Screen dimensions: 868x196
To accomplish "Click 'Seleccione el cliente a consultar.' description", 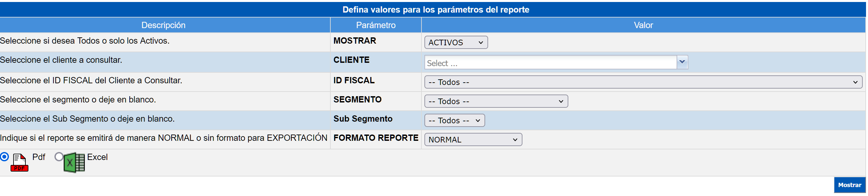I will point(61,60).
